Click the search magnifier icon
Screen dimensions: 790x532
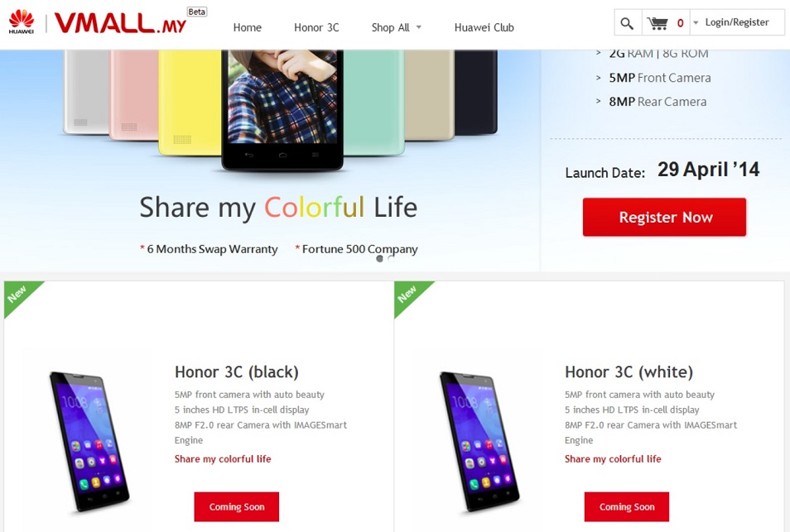point(627,23)
